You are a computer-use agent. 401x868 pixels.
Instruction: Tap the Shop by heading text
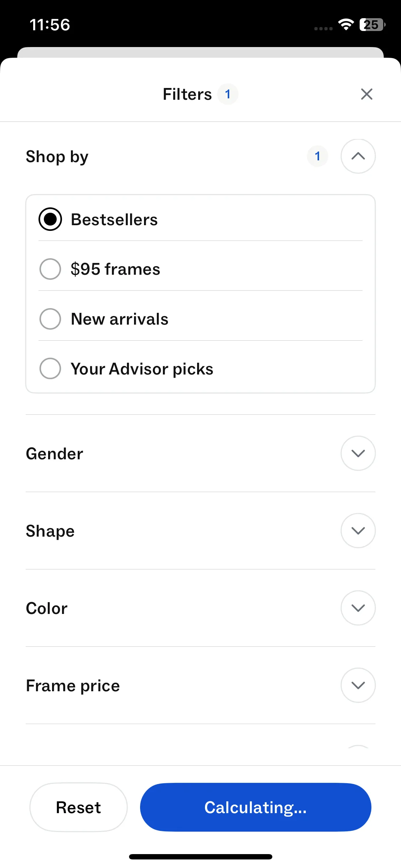click(57, 156)
